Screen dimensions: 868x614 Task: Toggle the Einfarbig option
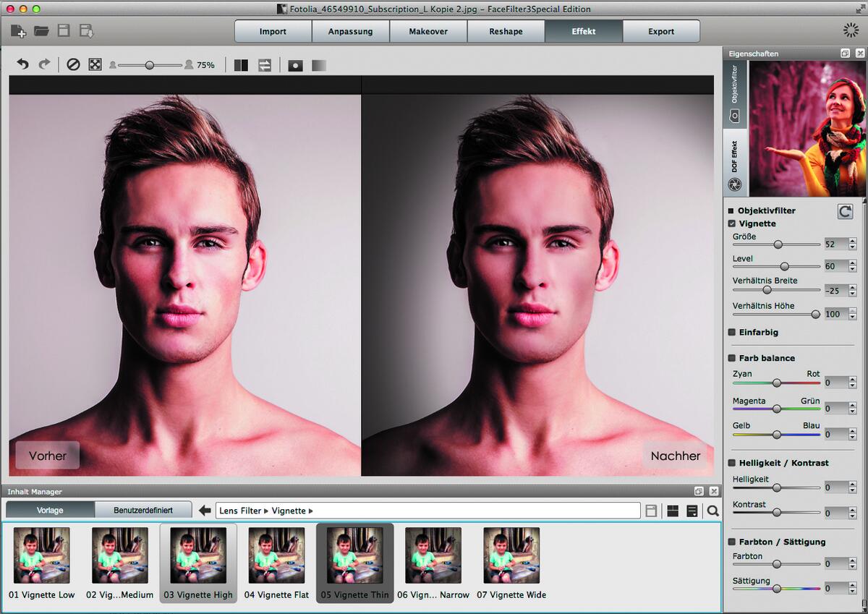731,332
